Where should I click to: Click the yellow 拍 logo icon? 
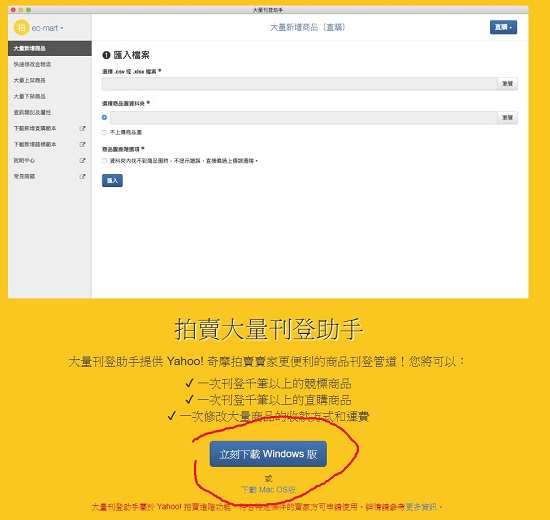pos(21,28)
